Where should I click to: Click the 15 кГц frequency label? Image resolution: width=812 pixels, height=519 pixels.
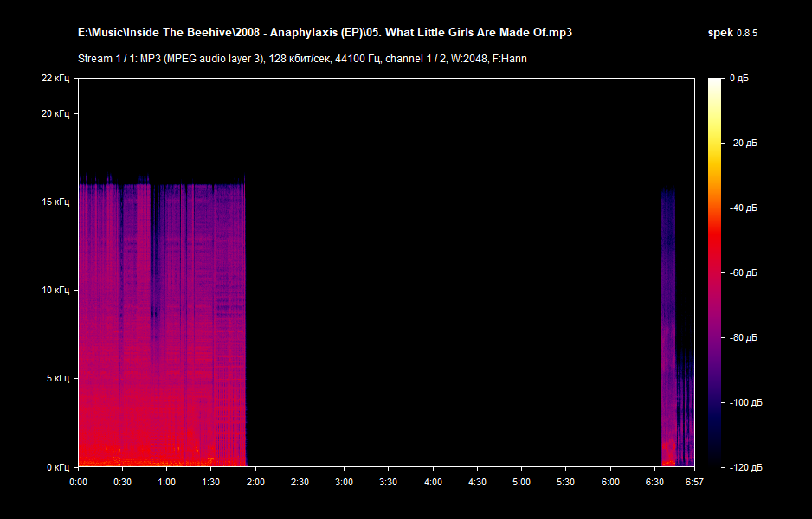tap(55, 202)
